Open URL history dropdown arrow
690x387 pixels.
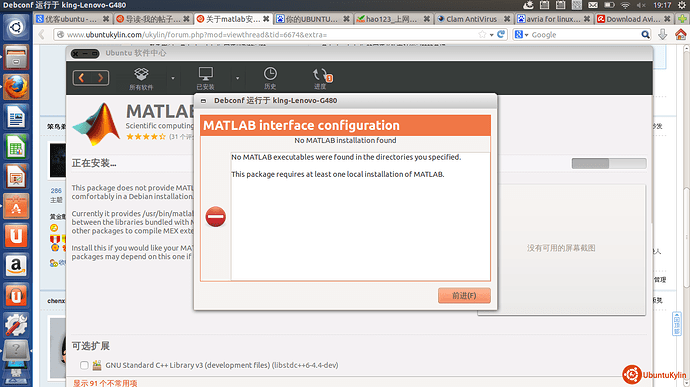click(x=492, y=35)
